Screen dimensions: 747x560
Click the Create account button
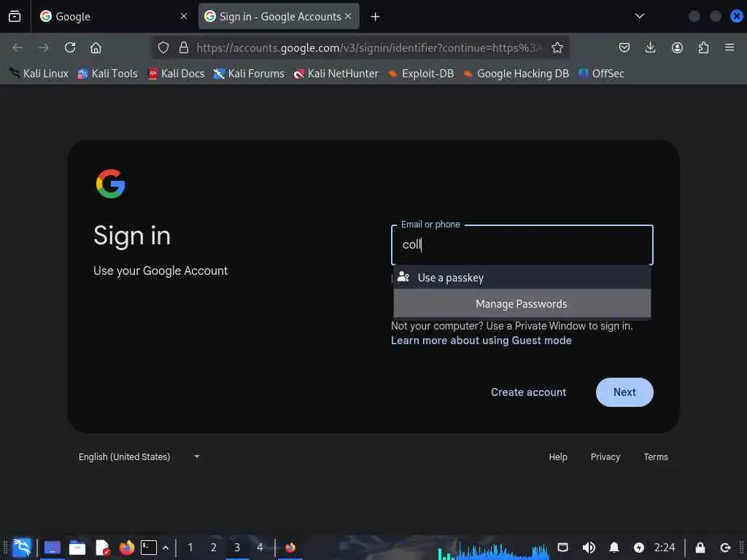coord(528,392)
